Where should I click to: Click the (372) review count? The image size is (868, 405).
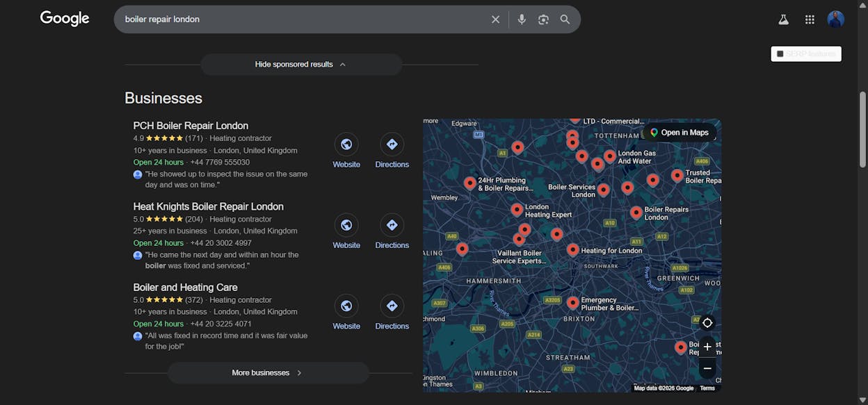coord(194,299)
